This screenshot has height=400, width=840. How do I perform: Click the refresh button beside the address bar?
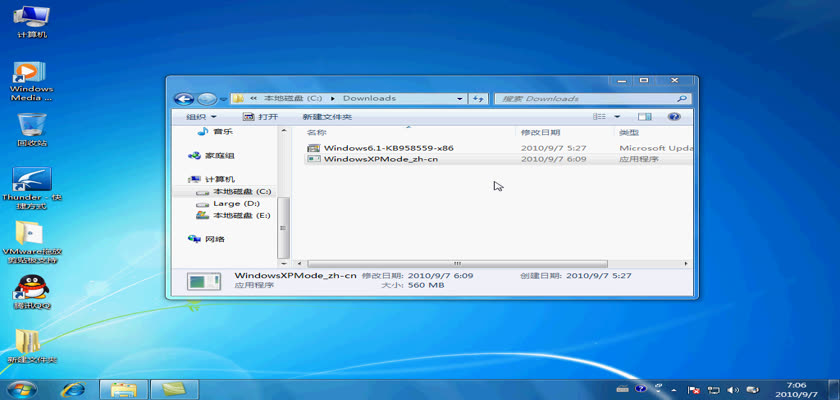coord(478,99)
